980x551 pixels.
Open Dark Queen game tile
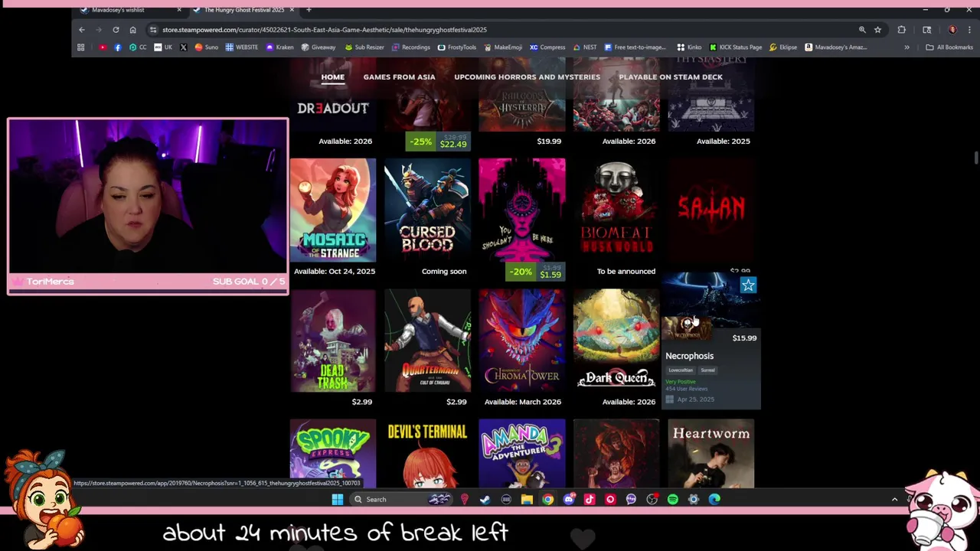pos(616,341)
